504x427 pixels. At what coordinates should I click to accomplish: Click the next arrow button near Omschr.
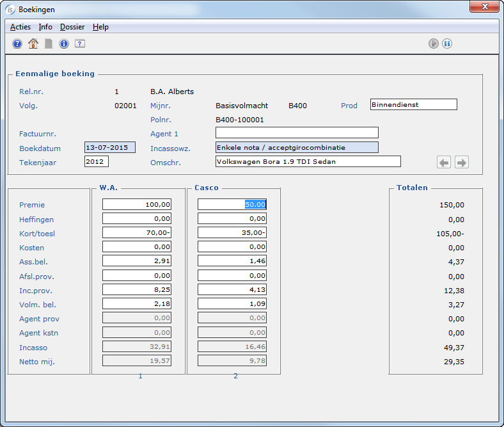click(x=461, y=162)
